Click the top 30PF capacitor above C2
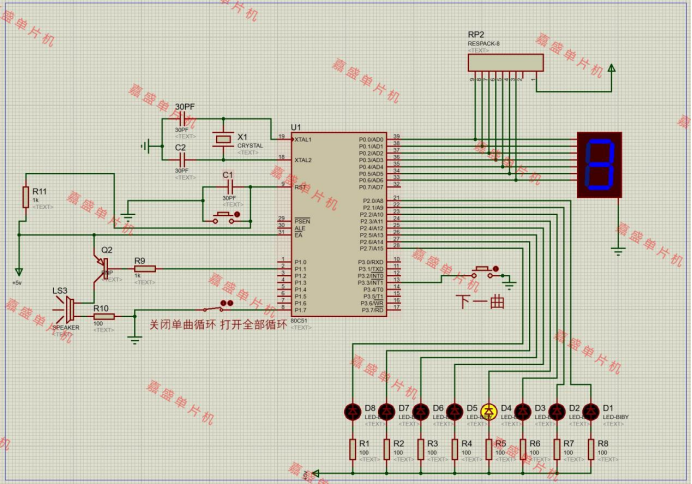Screen dimensions: 692x484 (182, 119)
